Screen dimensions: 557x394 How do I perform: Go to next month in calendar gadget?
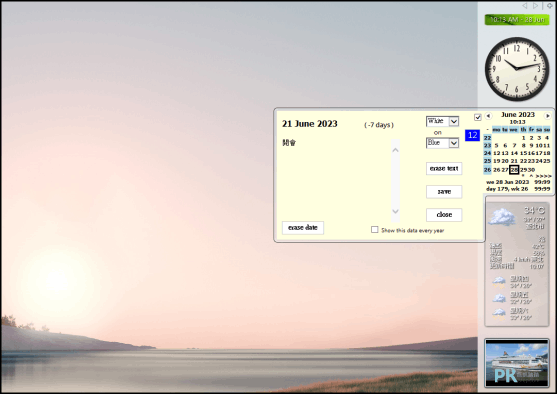(x=547, y=116)
